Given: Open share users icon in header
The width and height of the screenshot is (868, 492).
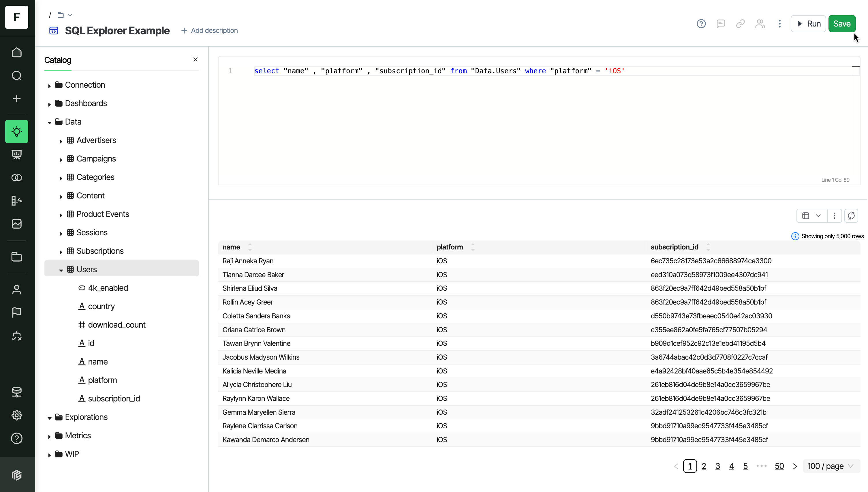Looking at the screenshot, I should click(x=760, y=24).
